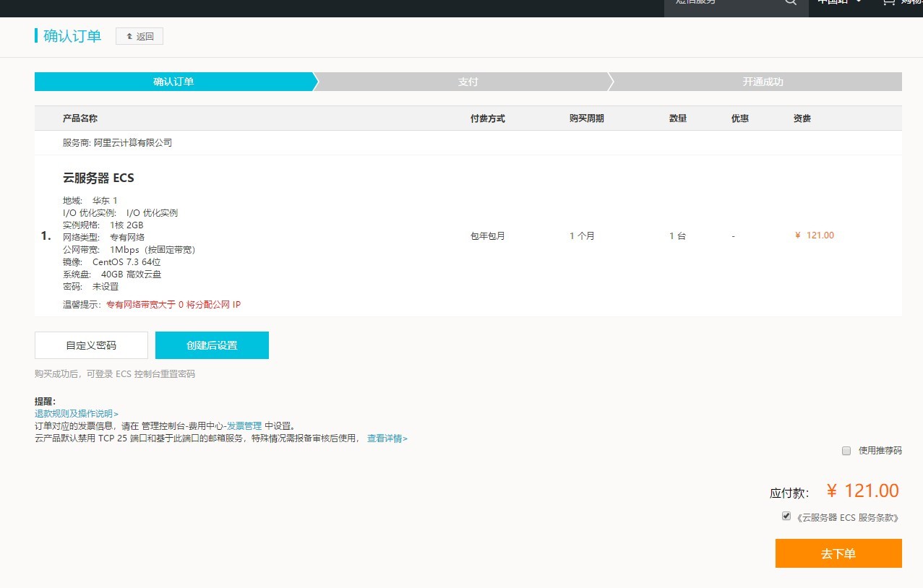Click the 公网带宽: 1Mbps spec line
The width and height of the screenshot is (923, 588).
[129, 250]
